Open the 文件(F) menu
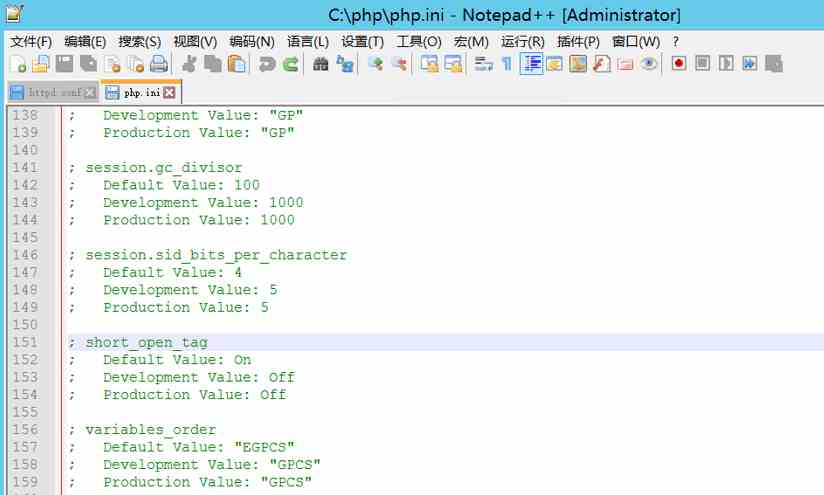824x495 pixels. point(31,42)
